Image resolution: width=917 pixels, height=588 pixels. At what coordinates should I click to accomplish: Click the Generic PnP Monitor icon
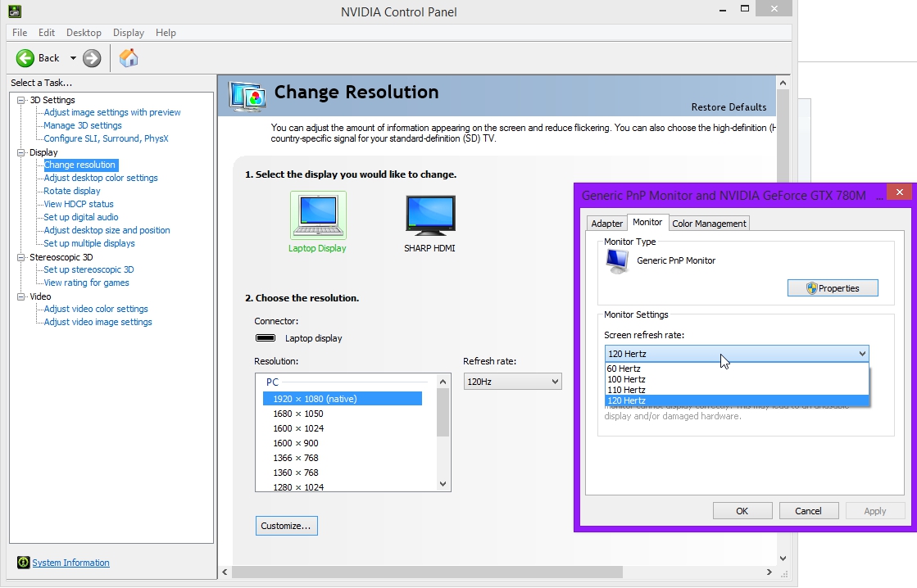[617, 260]
